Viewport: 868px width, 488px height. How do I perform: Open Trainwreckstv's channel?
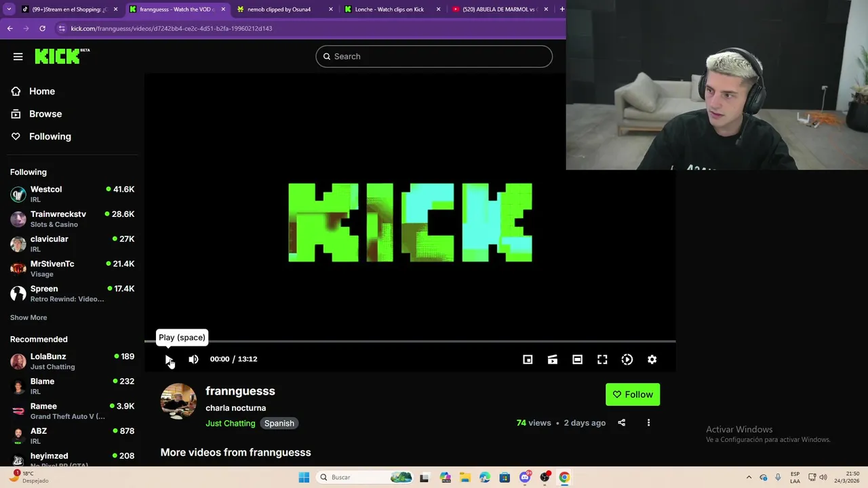(x=73, y=219)
